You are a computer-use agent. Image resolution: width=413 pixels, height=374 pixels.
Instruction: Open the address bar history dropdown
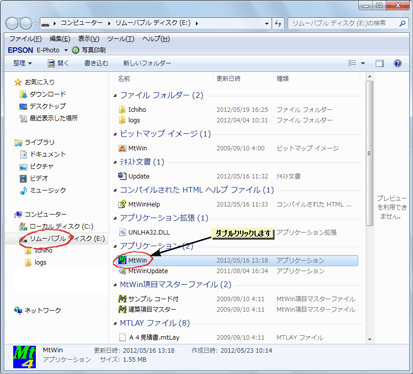[267, 24]
